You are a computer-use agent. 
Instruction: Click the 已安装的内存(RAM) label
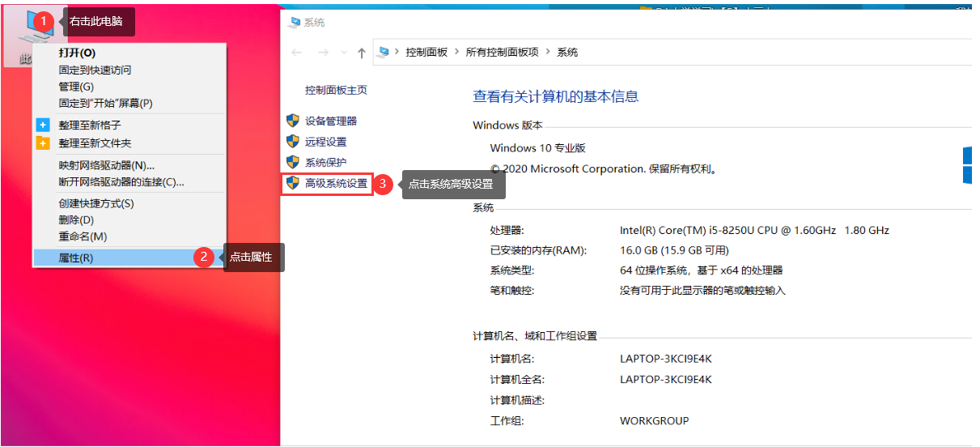pos(538,250)
